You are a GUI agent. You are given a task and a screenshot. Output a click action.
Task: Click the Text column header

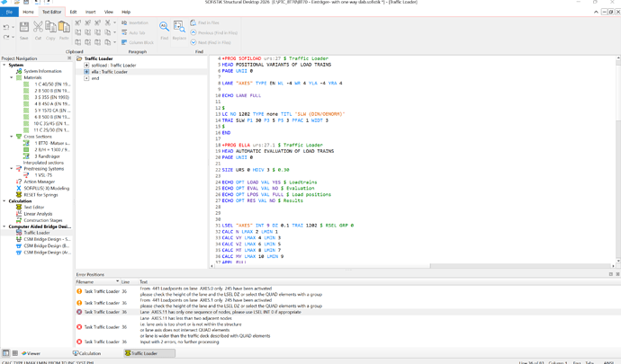pyautogui.click(x=143, y=281)
